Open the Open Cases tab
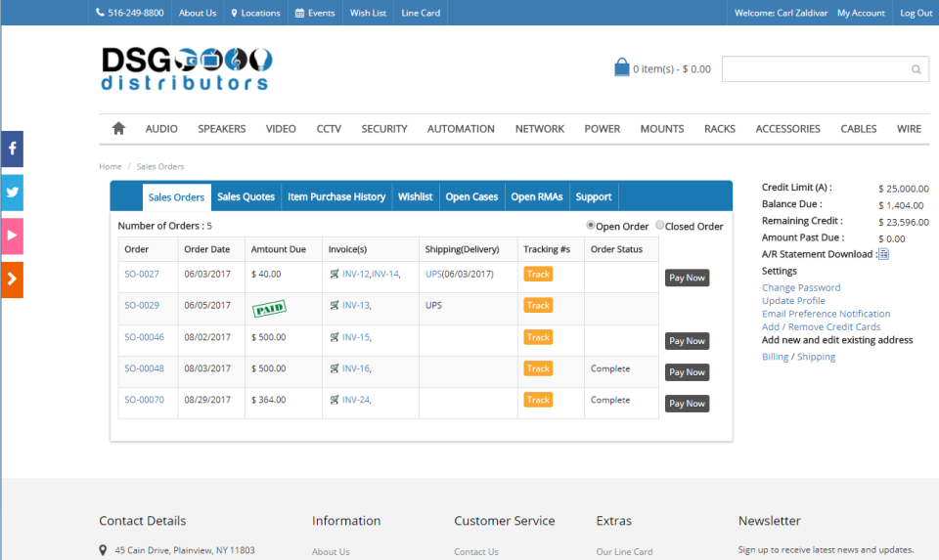The height and width of the screenshot is (560, 939). point(471,196)
